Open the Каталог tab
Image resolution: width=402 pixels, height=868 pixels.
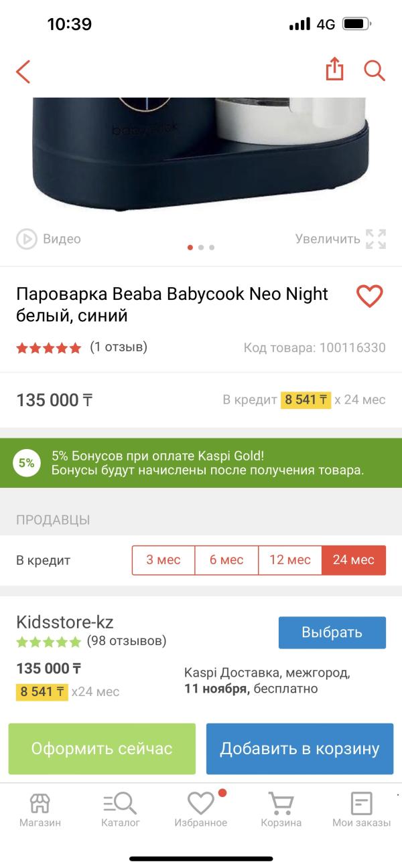pos(121,810)
